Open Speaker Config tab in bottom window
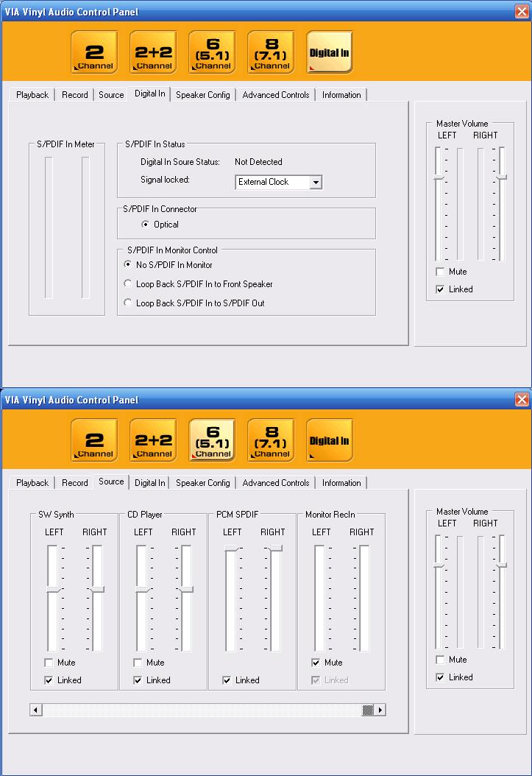Screen dimensions: 532x776 (x=202, y=482)
